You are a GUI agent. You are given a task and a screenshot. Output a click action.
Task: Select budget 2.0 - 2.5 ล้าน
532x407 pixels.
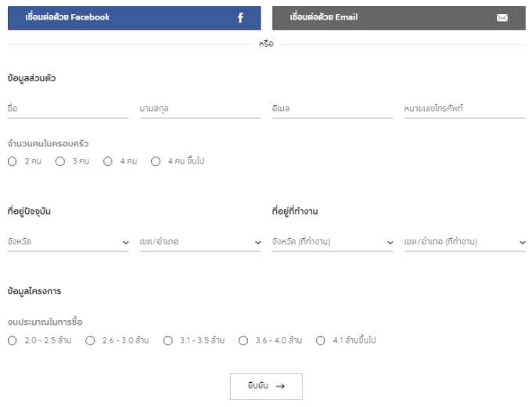tap(12, 340)
